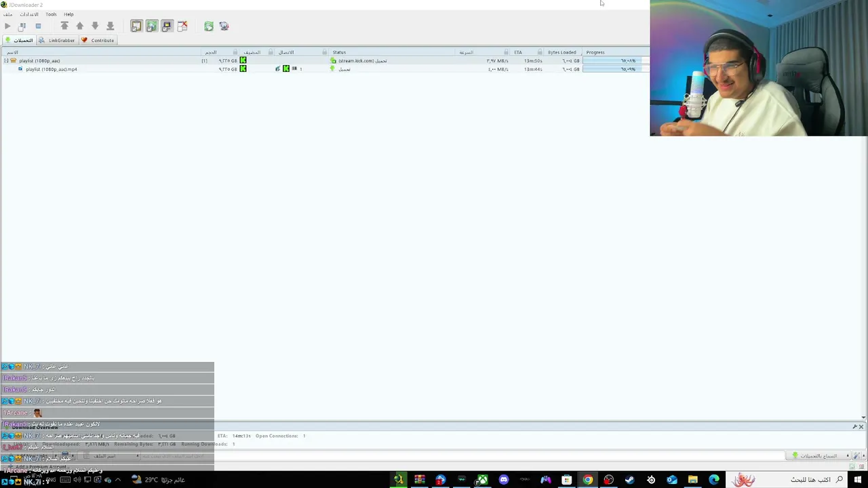Viewport: 868px width, 488px height.
Task: Toggle premium usage toolbar button
Action: coord(167,26)
